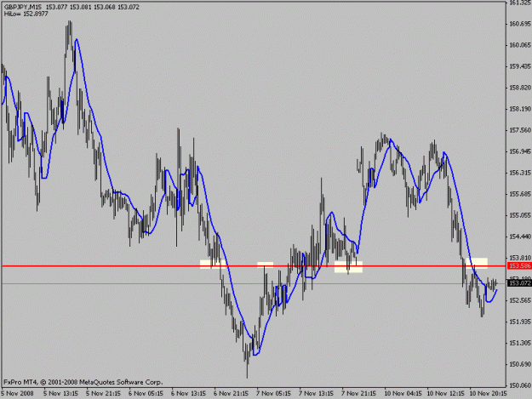This screenshot has height=399, width=532.
Task: Click the 7 Nov 05:15 time axis label
Action: coord(273,394)
